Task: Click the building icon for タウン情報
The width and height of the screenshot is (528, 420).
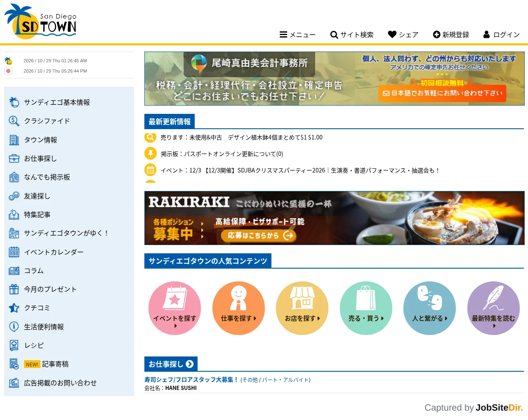Action: tap(14, 140)
